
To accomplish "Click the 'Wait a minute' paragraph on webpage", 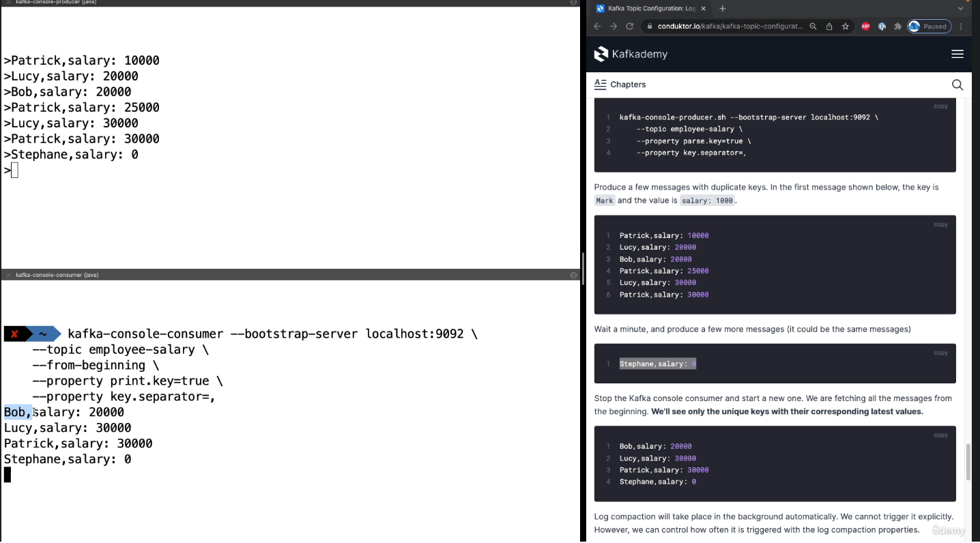I will [x=752, y=329].
